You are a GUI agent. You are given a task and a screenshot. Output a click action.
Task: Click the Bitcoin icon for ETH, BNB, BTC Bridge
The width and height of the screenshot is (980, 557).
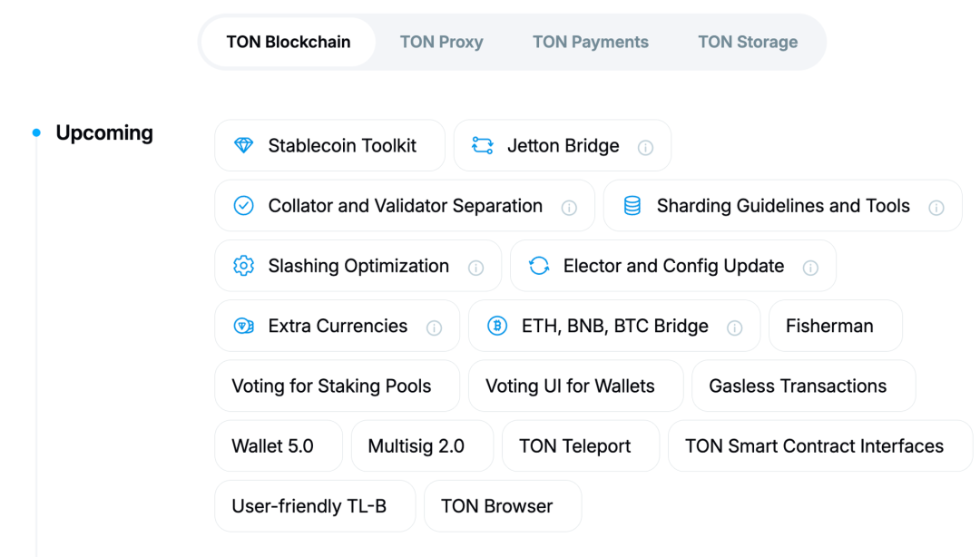(497, 326)
